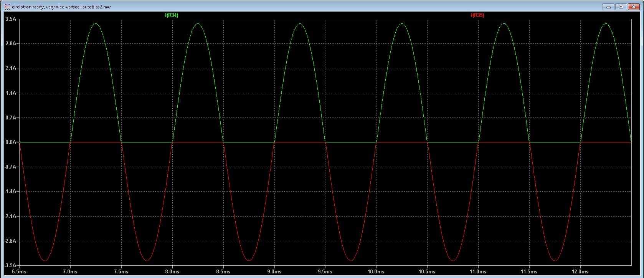Screen dimensions: 644x278
Task: Click the 6.5ms time axis label
Action: point(19,271)
